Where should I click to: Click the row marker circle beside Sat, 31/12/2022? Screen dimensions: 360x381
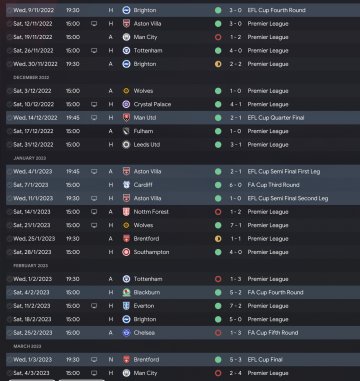pyautogui.click(x=9, y=145)
